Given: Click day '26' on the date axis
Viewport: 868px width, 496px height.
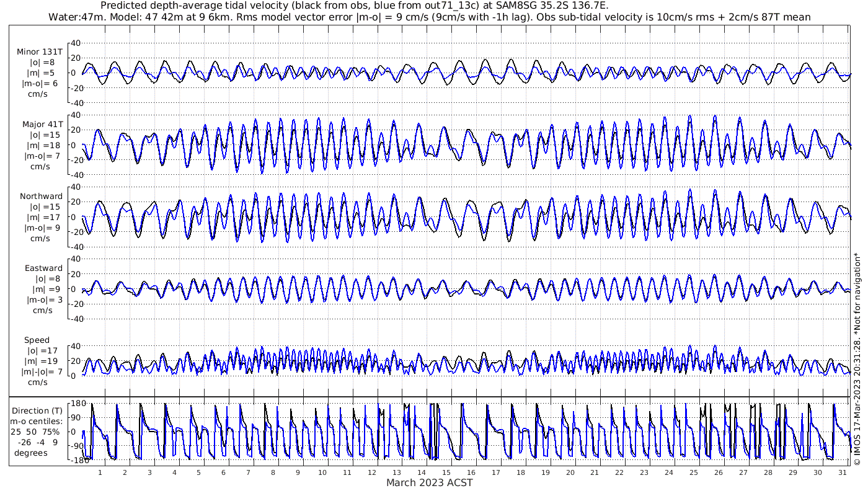Looking at the screenshot, I should coord(718,472).
